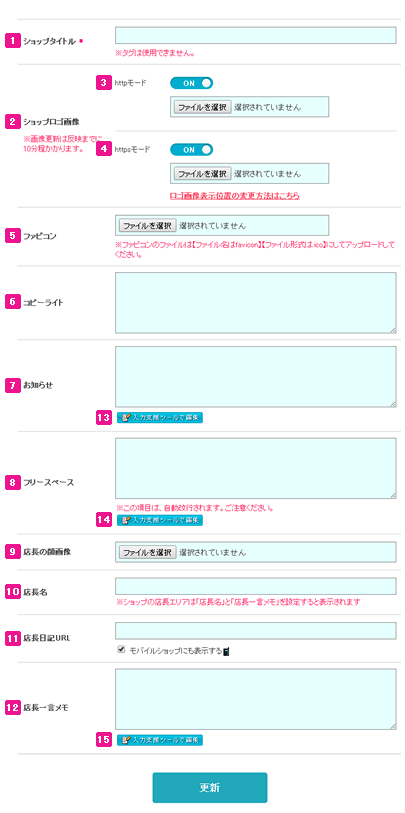Click the フリースペース text area
Screen dimensions: 405x813
point(256,469)
